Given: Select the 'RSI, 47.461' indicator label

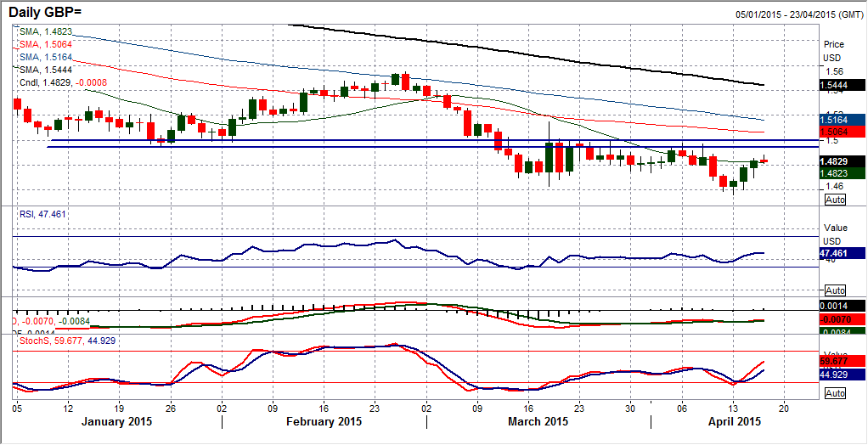Looking at the screenshot, I should [x=42, y=214].
